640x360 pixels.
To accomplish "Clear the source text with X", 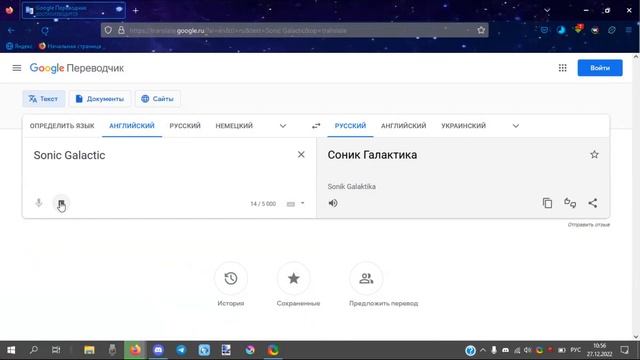I will [301, 155].
